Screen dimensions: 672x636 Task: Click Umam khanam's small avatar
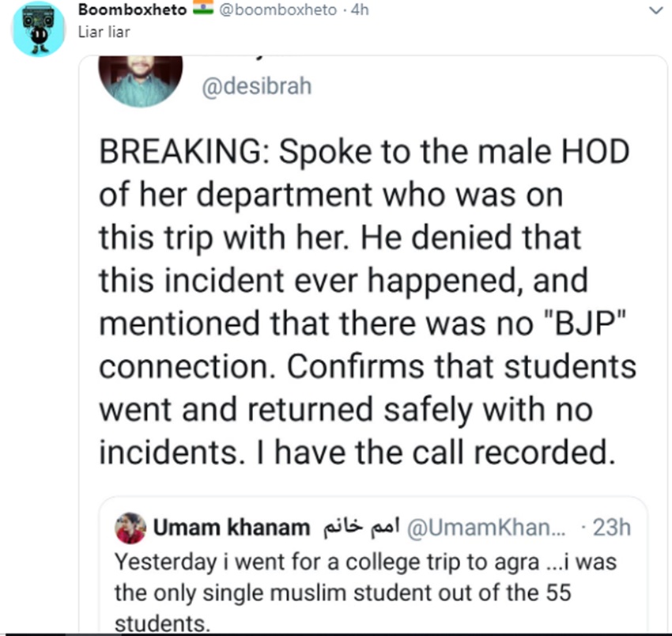pyautogui.click(x=130, y=528)
